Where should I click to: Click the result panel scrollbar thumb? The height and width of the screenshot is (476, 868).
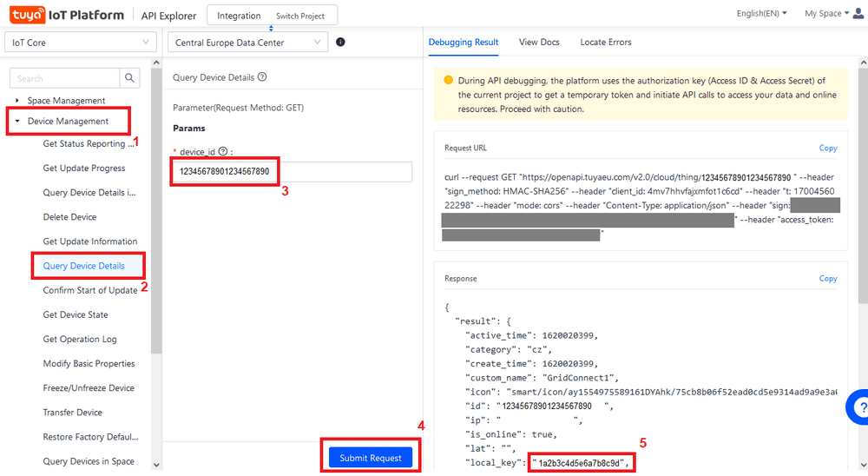[x=863, y=185]
